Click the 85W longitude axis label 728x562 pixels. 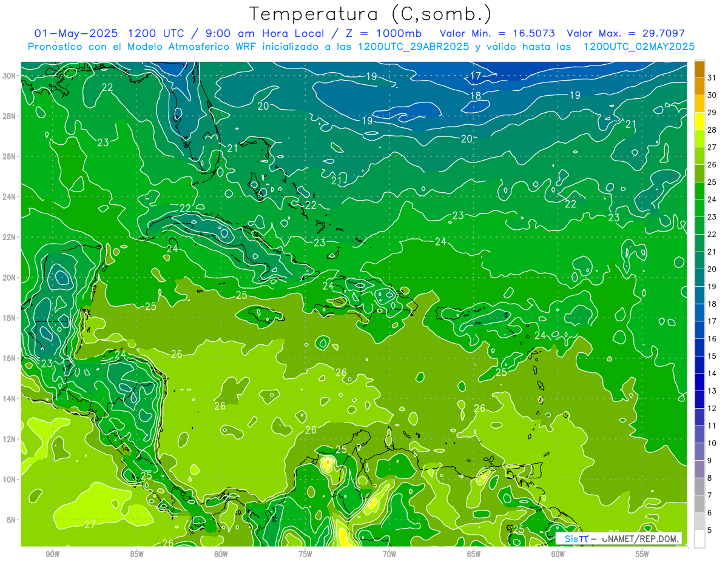(136, 555)
